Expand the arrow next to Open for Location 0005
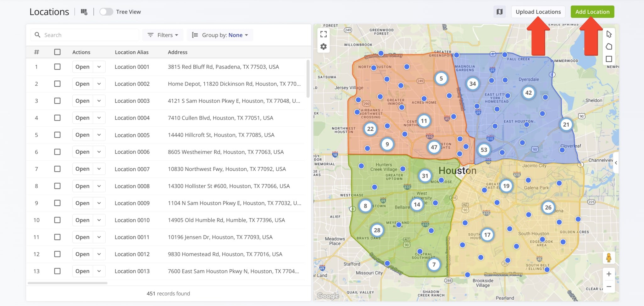 pyautogui.click(x=99, y=135)
